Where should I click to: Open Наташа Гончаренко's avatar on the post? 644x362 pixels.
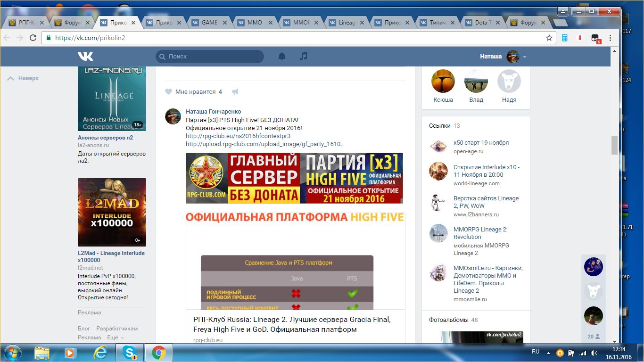coord(173,116)
